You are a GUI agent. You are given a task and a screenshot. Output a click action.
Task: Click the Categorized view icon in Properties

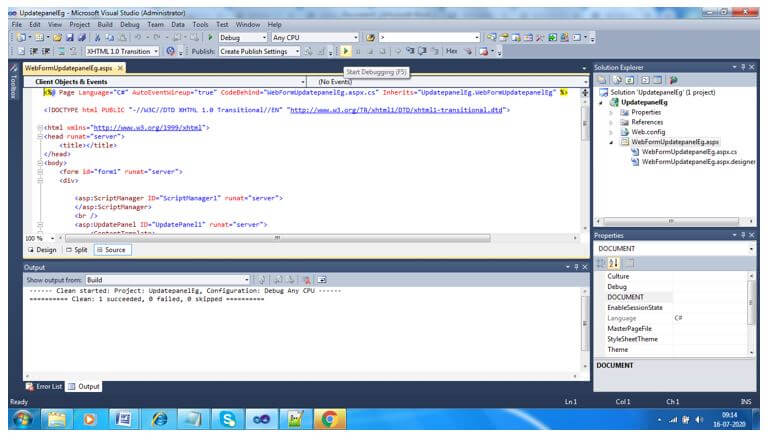(x=601, y=263)
